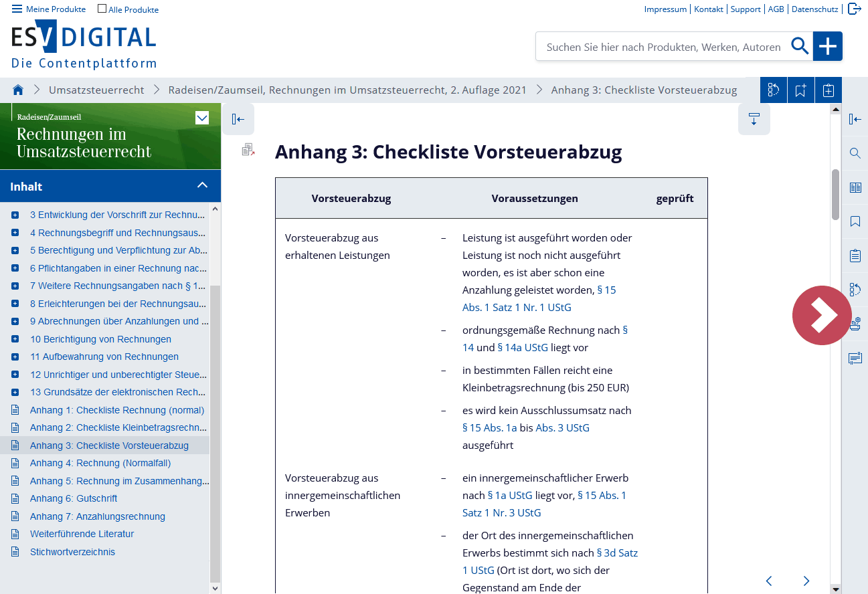Open 11 Aufbewahrung von Rechnungen
Screen dimensions: 868x594
(104, 357)
